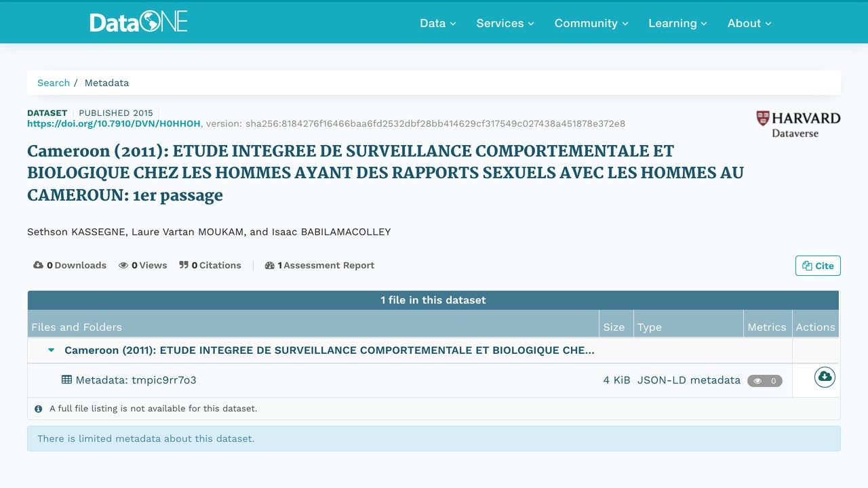Click the limited metadata notice banner
The height and width of the screenshot is (488, 868).
[x=434, y=439]
